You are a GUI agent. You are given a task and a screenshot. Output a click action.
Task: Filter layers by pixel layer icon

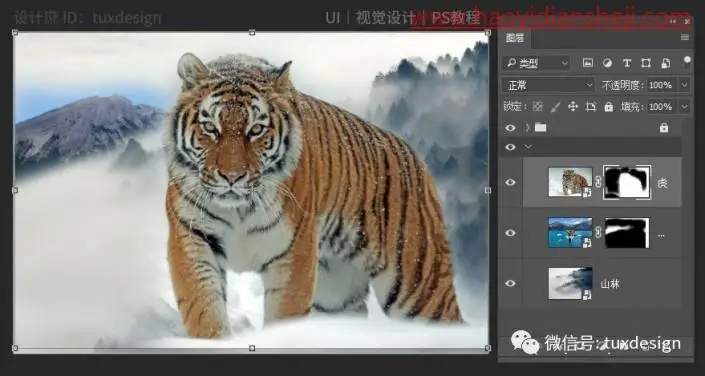tap(588, 63)
